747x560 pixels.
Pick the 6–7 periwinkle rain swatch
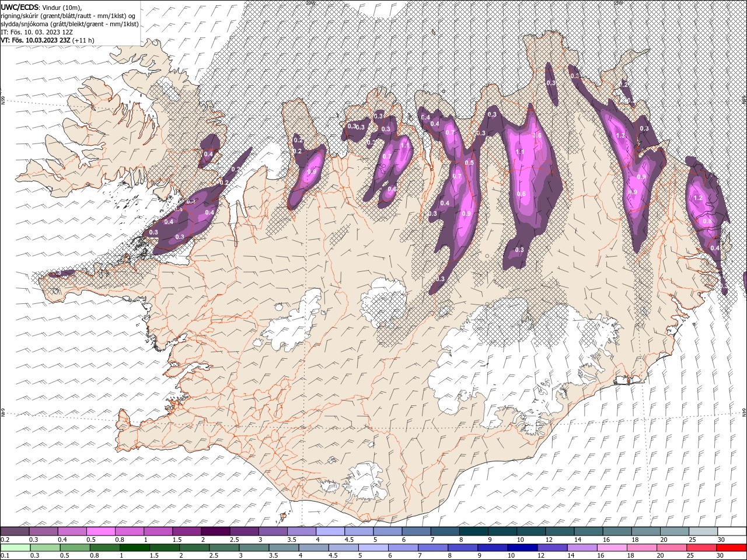pyautogui.click(x=402, y=548)
